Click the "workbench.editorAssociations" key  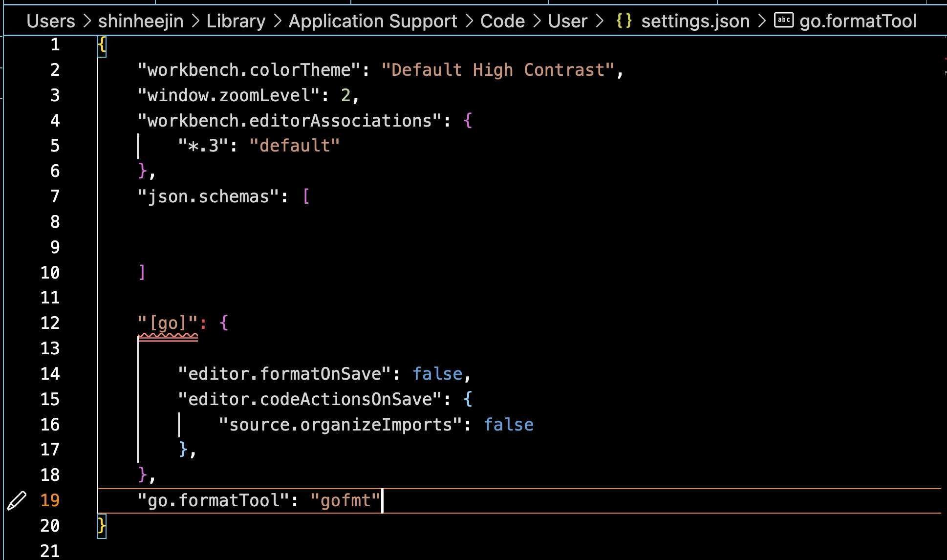[290, 121]
